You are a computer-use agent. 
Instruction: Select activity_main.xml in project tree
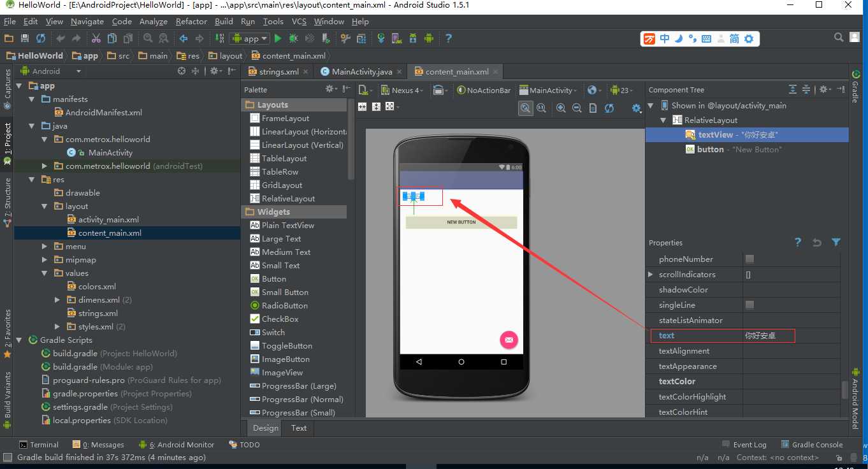tap(108, 219)
